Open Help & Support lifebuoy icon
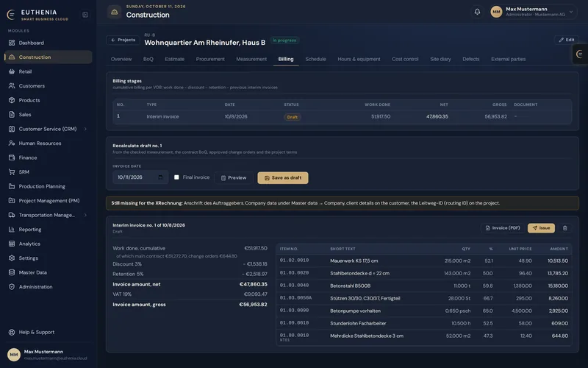This screenshot has width=588, height=368. pos(12,333)
